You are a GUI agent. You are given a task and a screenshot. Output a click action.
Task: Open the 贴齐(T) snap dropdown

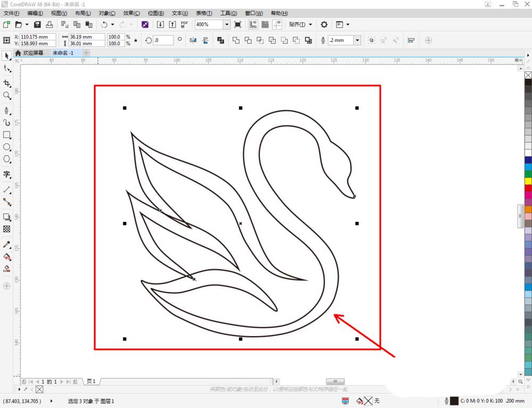[x=297, y=24]
